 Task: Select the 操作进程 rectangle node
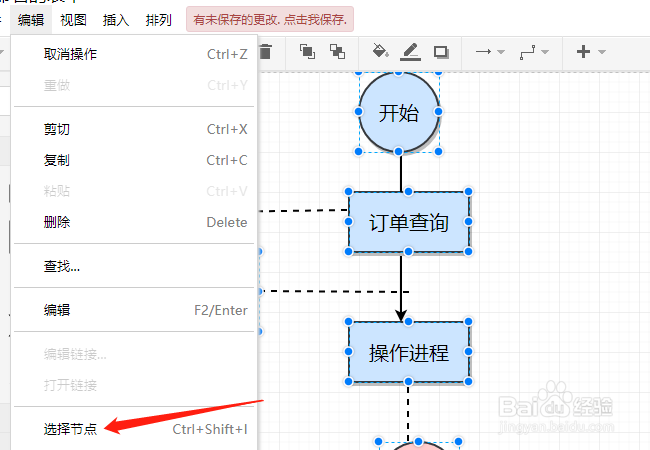pos(409,352)
